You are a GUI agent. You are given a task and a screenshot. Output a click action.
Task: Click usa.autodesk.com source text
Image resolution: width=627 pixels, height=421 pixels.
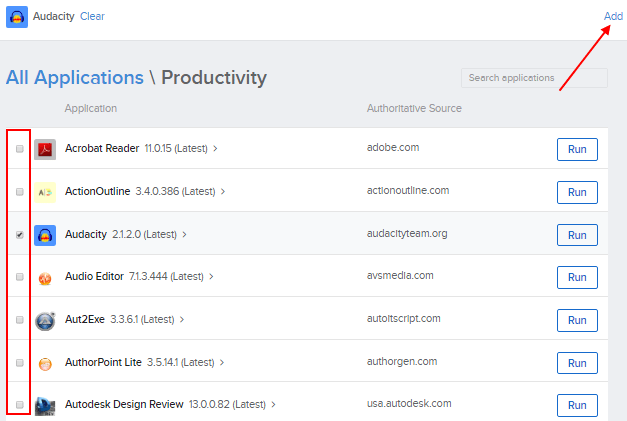click(409, 403)
